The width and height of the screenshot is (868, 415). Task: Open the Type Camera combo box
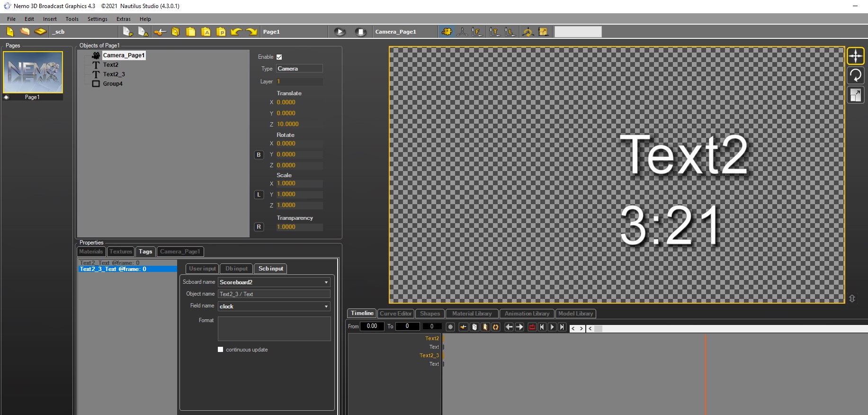click(299, 69)
